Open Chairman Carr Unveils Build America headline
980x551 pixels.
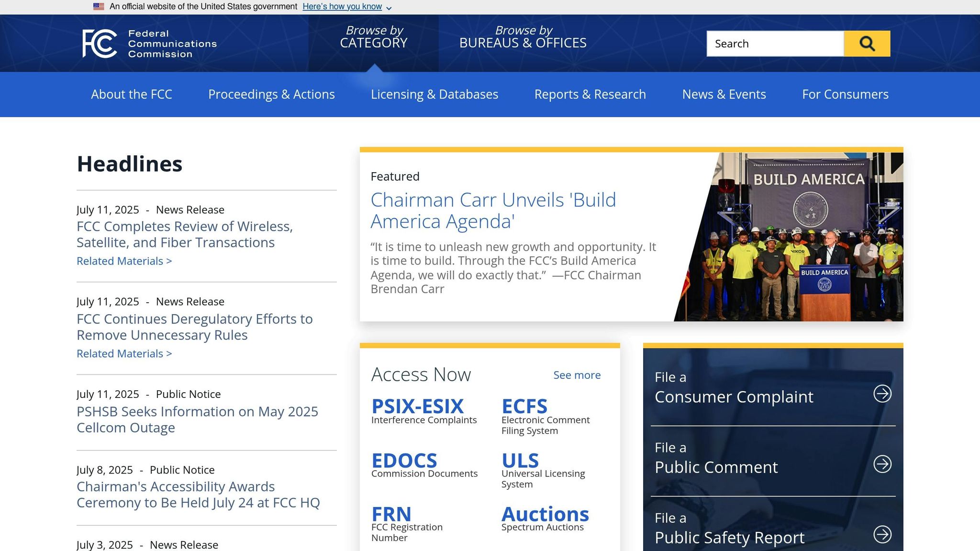pyautogui.click(x=493, y=210)
